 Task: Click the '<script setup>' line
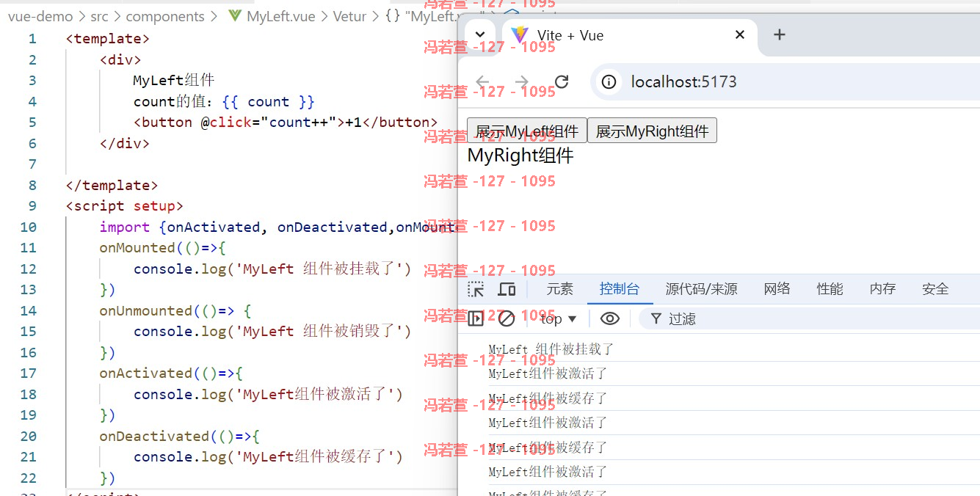[124, 206]
